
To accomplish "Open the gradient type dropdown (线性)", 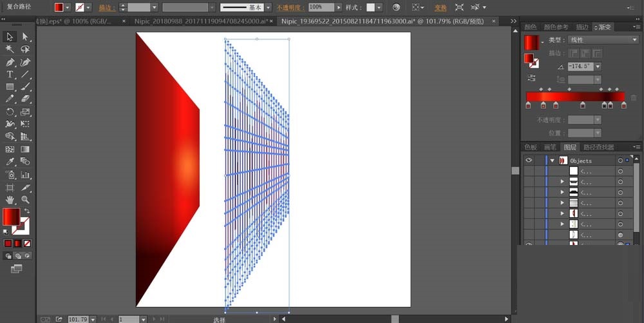I will [603, 40].
